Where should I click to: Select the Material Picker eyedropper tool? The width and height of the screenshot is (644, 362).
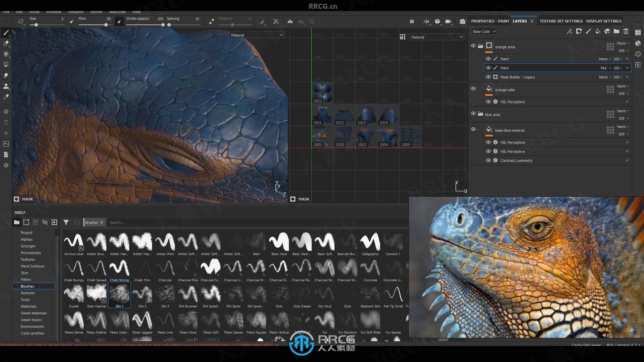[6, 97]
